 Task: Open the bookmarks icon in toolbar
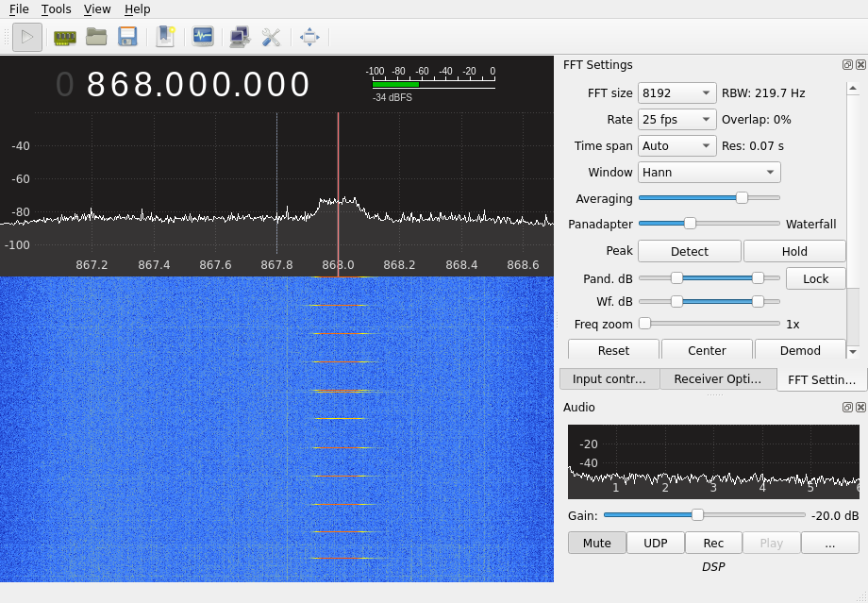(165, 37)
